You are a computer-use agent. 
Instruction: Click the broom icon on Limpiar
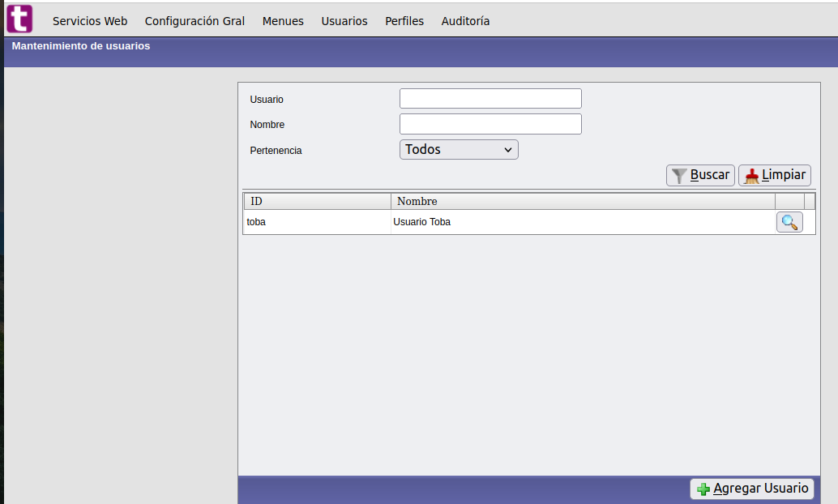pos(751,176)
